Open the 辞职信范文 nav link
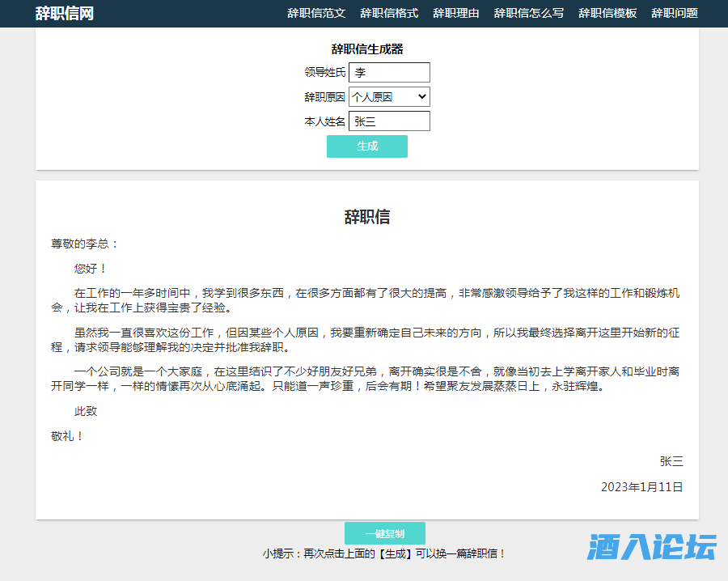 pyautogui.click(x=316, y=14)
